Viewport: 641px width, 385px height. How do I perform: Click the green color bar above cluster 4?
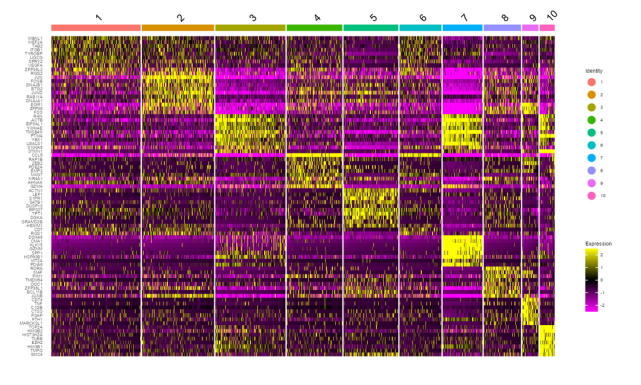314,28
